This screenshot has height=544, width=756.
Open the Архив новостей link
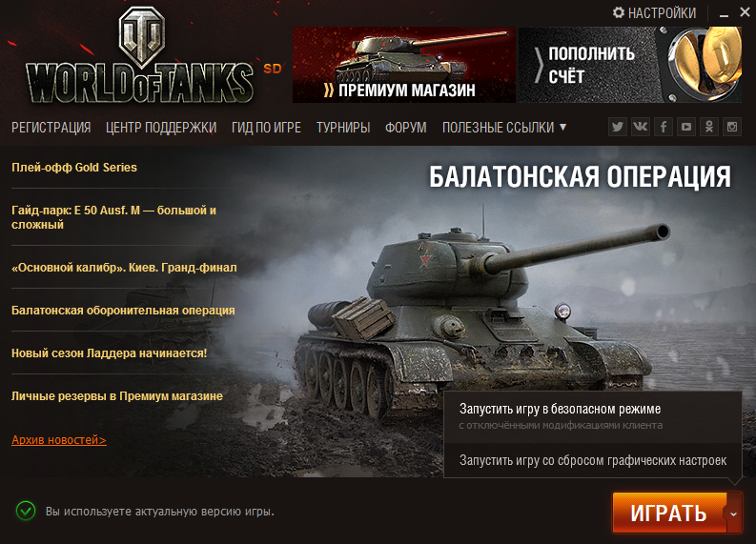pyautogui.click(x=59, y=439)
